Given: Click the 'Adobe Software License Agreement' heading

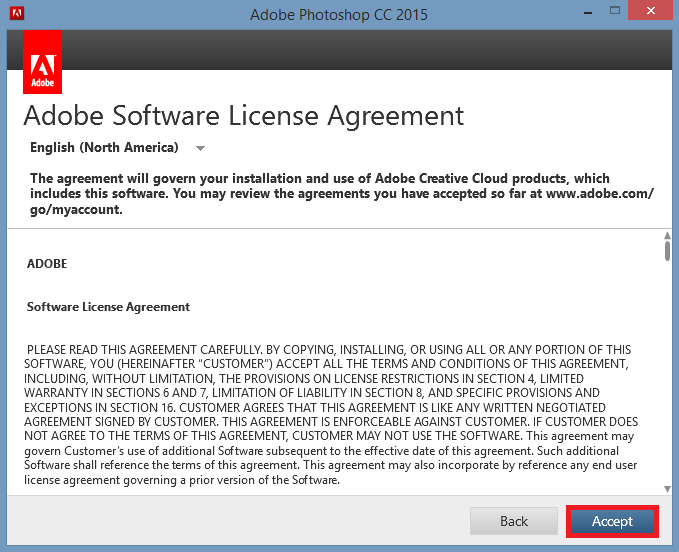Looking at the screenshot, I should tap(244, 116).
